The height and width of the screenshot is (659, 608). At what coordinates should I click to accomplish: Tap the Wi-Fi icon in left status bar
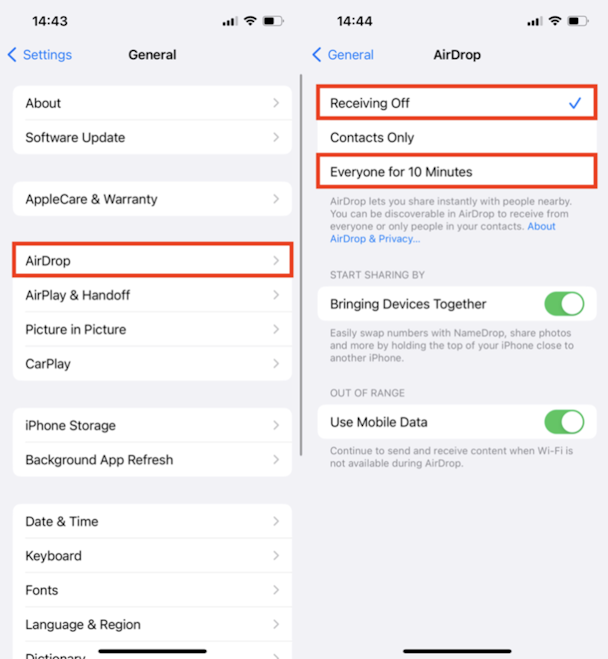click(x=250, y=21)
